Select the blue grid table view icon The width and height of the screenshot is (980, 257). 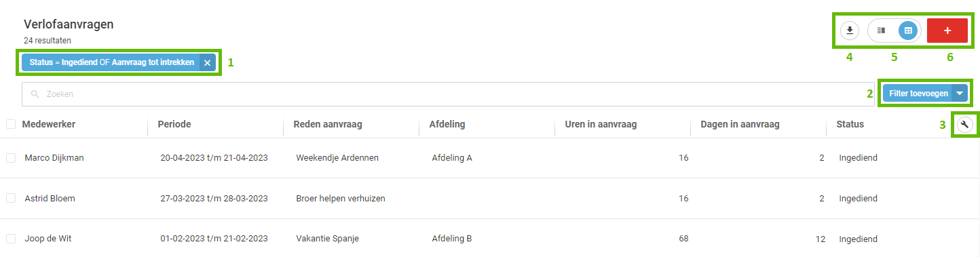(x=908, y=31)
